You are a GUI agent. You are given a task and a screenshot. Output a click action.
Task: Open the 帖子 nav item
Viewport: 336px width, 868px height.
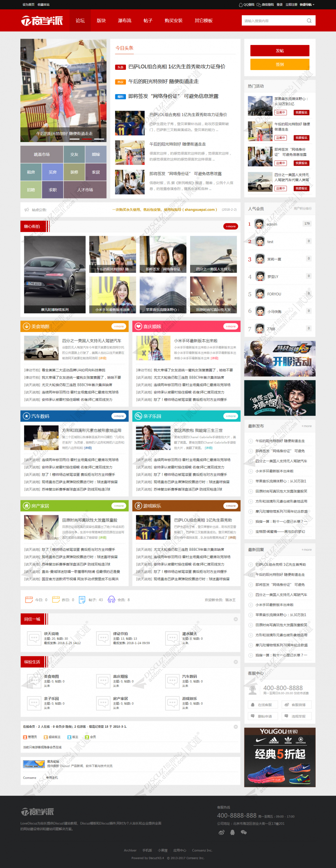[148, 21]
